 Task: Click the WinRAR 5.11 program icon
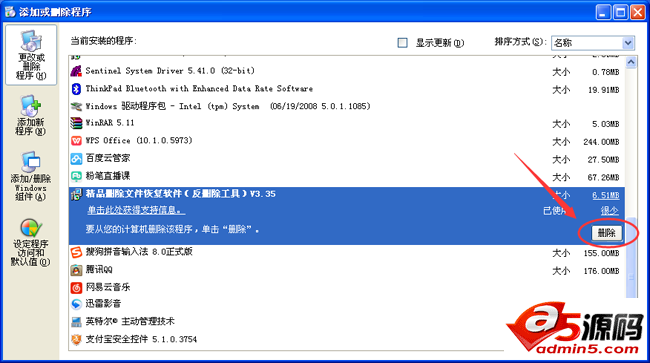click(x=76, y=123)
